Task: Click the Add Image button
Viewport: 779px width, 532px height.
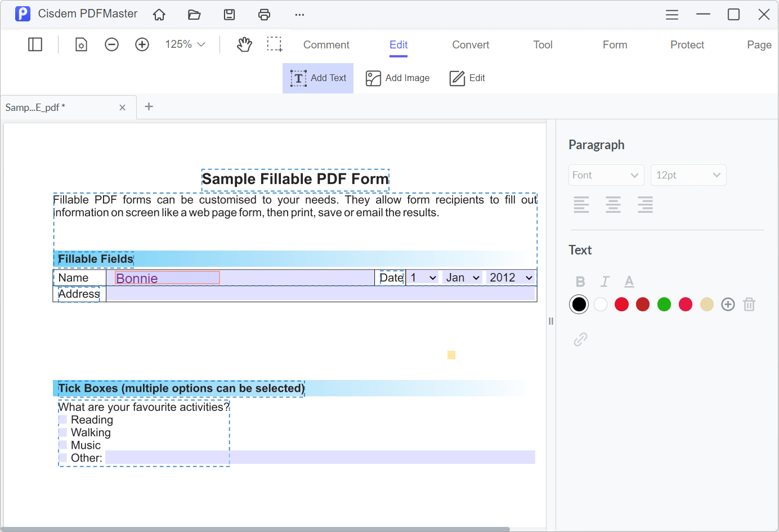Action: tap(397, 78)
